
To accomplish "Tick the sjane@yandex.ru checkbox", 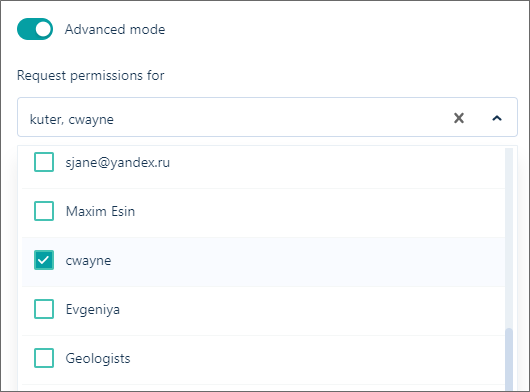I will point(44,162).
